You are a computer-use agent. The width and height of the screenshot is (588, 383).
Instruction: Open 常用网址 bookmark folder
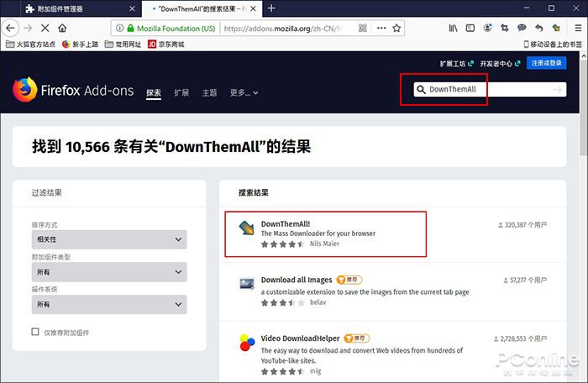(123, 45)
